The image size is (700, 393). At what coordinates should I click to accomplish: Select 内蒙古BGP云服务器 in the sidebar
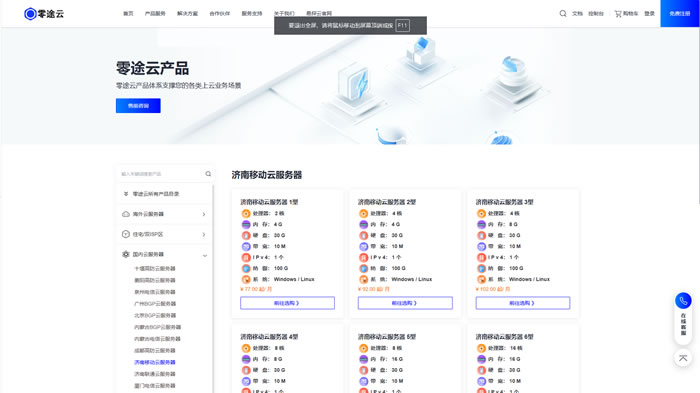[158, 327]
